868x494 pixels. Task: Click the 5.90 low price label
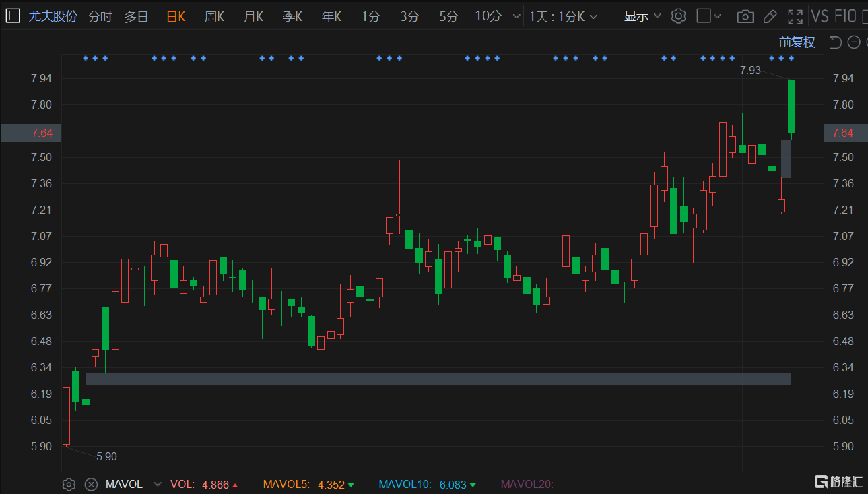(x=106, y=456)
